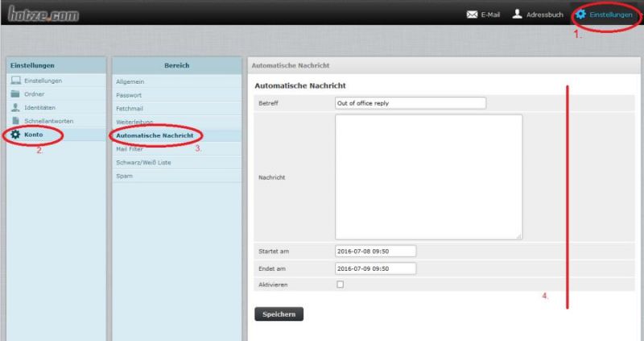
Task: Click the Konto gear icon
Action: 15,135
